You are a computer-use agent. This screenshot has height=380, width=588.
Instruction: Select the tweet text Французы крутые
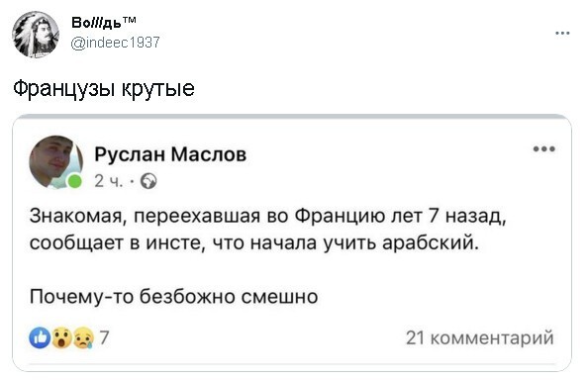(x=104, y=88)
